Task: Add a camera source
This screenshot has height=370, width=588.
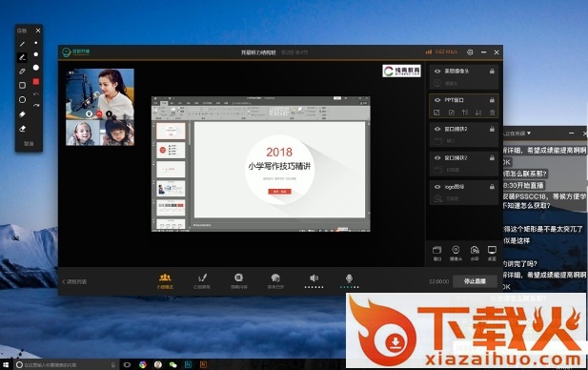Action: pos(456,253)
